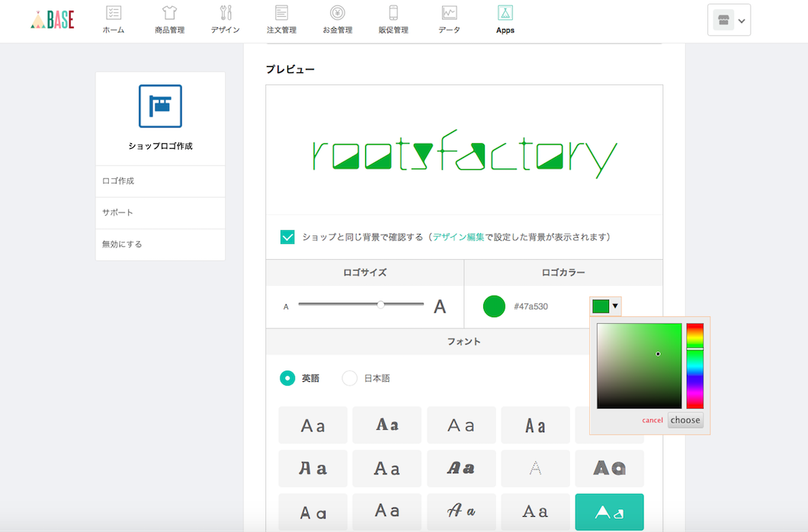The height and width of the screenshot is (532, 808).
Task: Click the BASE logo in header
Action: point(53,20)
